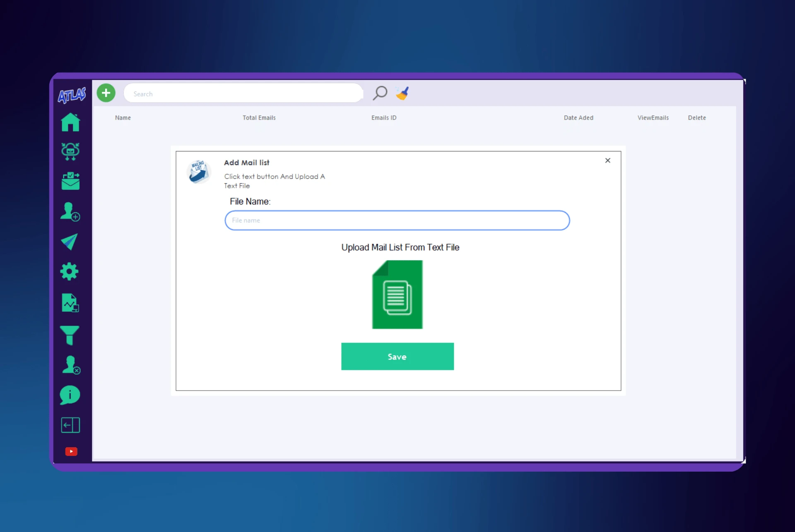Click the ATLAS logo in the sidebar
This screenshot has height=532, width=795.
72,95
